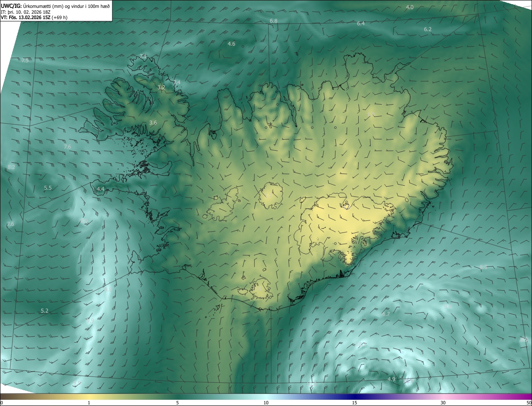This screenshot has width=532, height=406.
Task: Click the 6.2 value label on the map
Action: point(428,29)
